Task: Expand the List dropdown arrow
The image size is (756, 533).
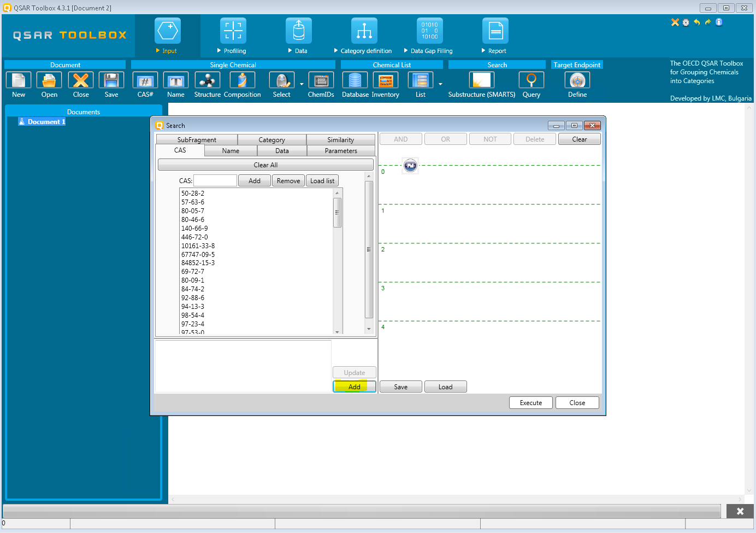Action: coord(440,84)
